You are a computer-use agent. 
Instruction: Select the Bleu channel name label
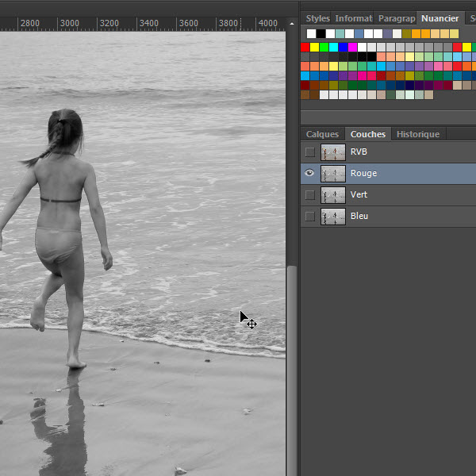359,216
